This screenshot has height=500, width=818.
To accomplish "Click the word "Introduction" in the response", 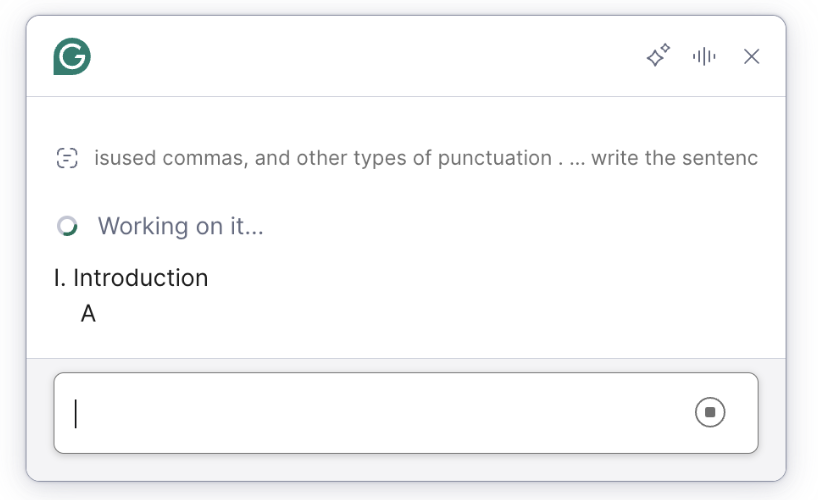I will [x=140, y=278].
